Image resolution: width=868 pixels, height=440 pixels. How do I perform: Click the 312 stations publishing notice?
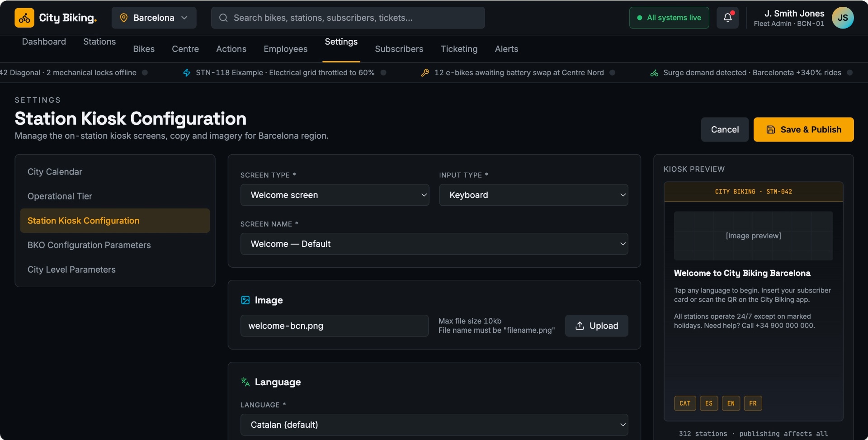click(753, 434)
